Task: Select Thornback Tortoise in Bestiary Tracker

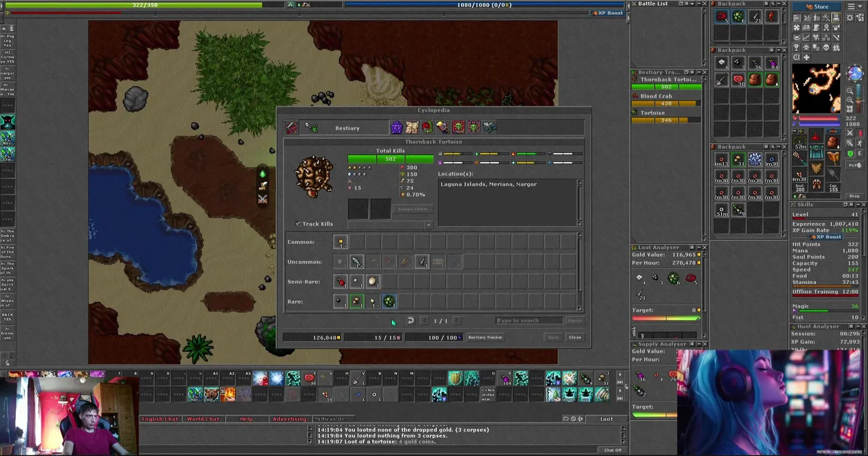Action: pos(668,80)
